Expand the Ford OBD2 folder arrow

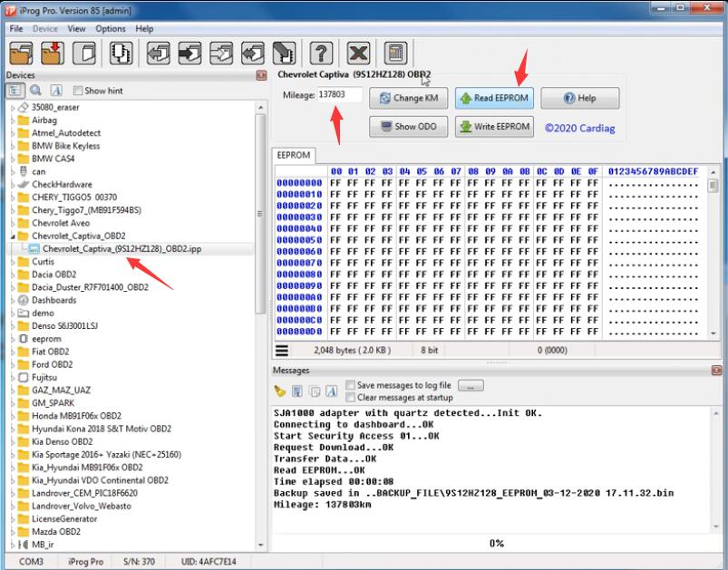pos(13,365)
